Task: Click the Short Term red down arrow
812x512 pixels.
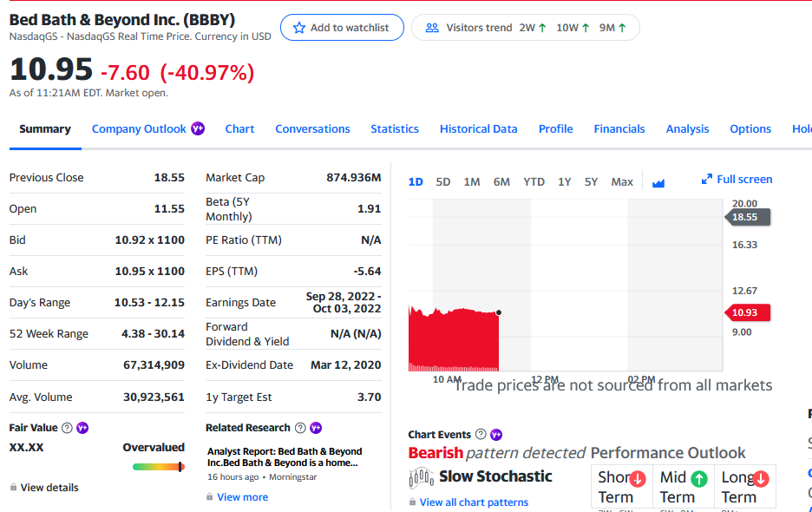Action: pyautogui.click(x=638, y=479)
